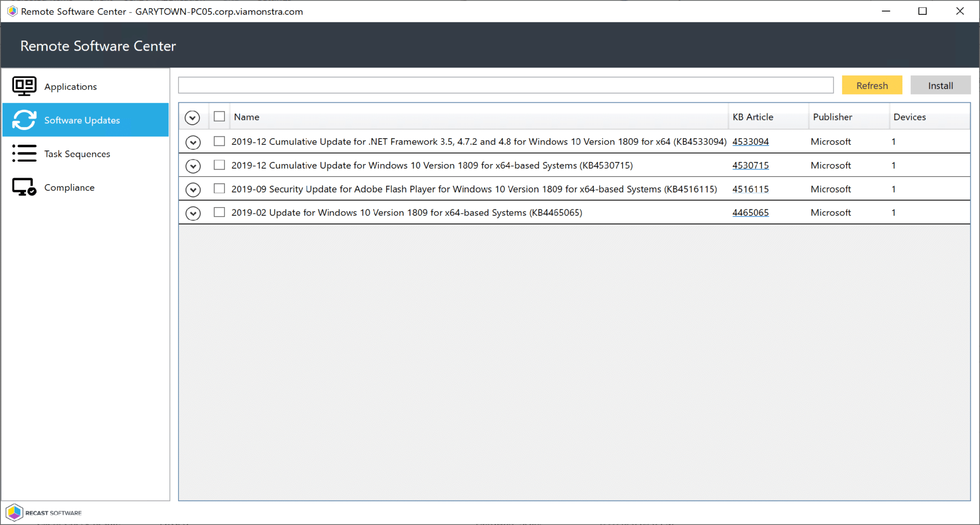Screen dimensions: 980x525
Task: Click Microsoft publisher in the KB4465065 row
Action: tap(831, 212)
